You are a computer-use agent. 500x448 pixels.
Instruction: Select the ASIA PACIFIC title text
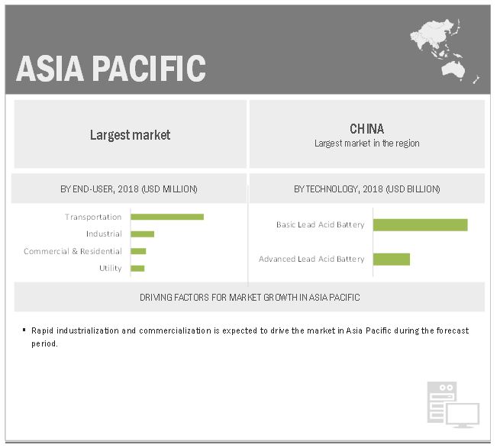coord(111,69)
